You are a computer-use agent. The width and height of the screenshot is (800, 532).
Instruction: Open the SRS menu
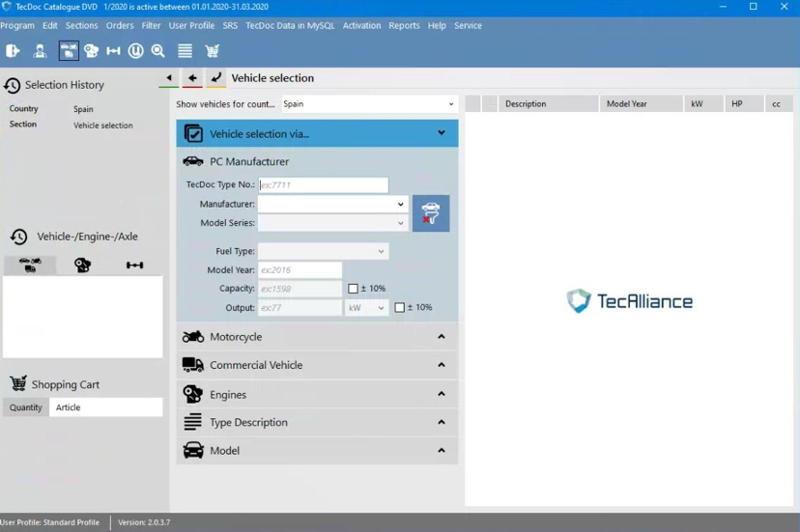coord(230,25)
